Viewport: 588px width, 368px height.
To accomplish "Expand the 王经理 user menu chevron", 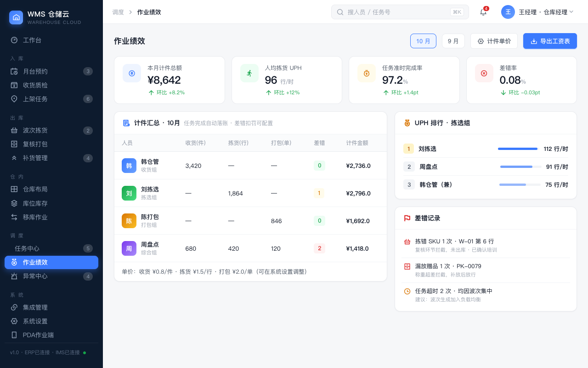I will (571, 12).
